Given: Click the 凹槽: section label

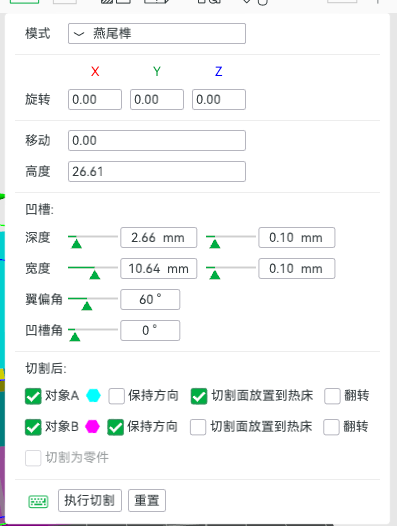Looking at the screenshot, I should click(39, 210).
